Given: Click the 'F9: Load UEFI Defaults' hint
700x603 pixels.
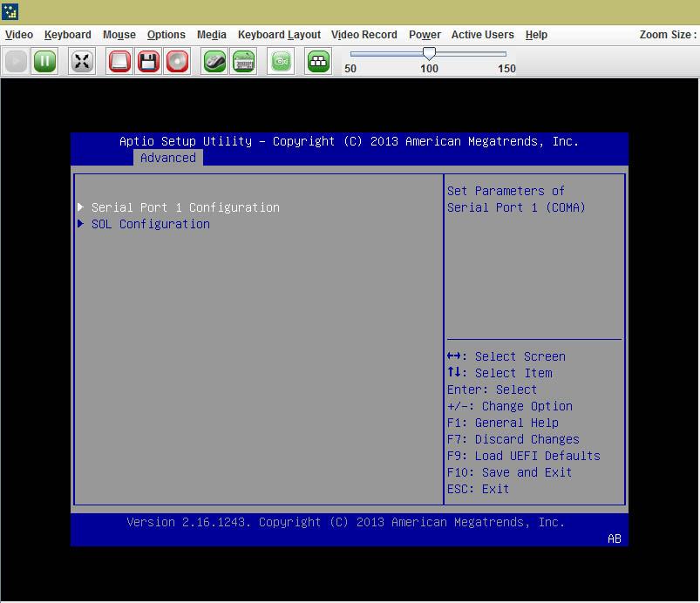Looking at the screenshot, I should 524,456.
